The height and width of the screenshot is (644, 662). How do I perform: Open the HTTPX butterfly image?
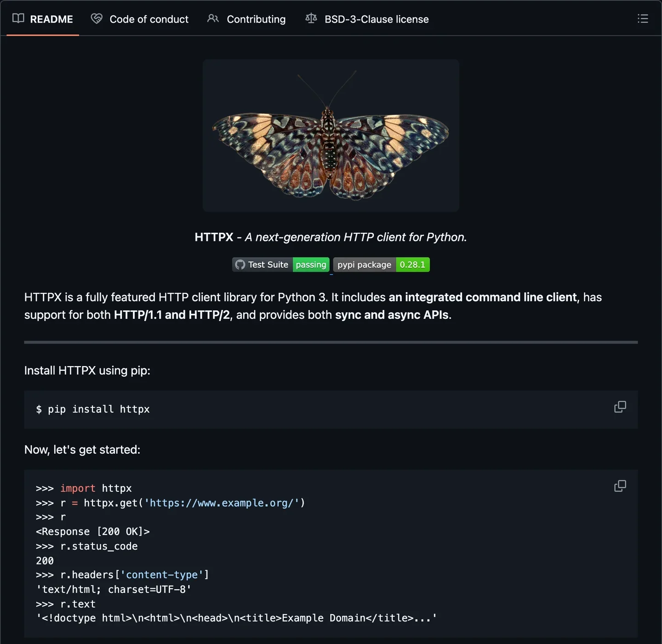click(x=331, y=135)
